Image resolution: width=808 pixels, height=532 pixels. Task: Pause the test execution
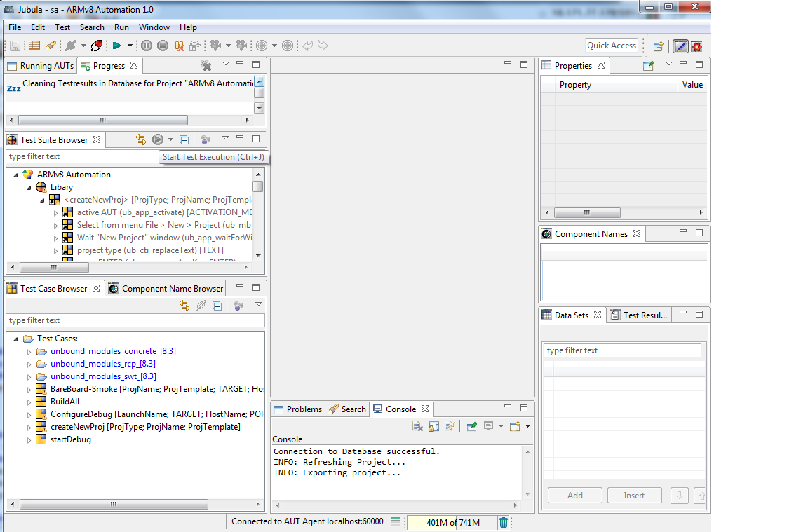click(147, 46)
